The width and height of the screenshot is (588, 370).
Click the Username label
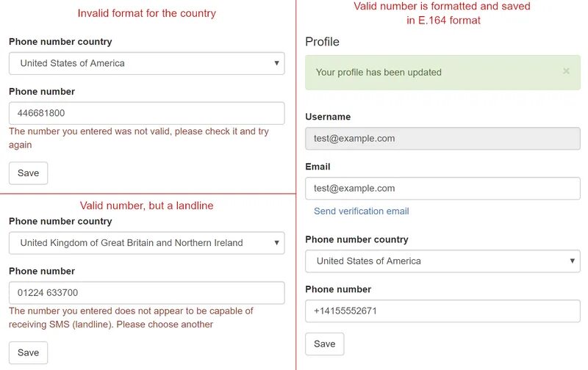(x=328, y=117)
